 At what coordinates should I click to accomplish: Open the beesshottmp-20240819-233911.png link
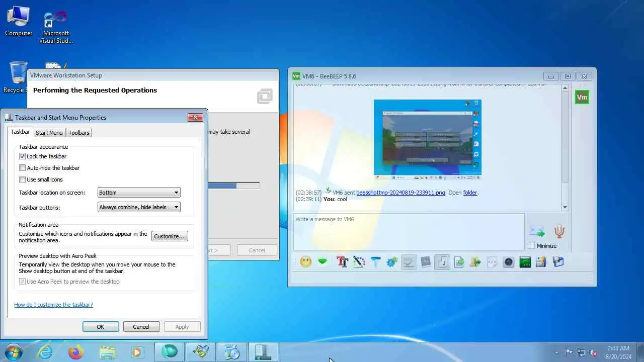[x=400, y=193]
